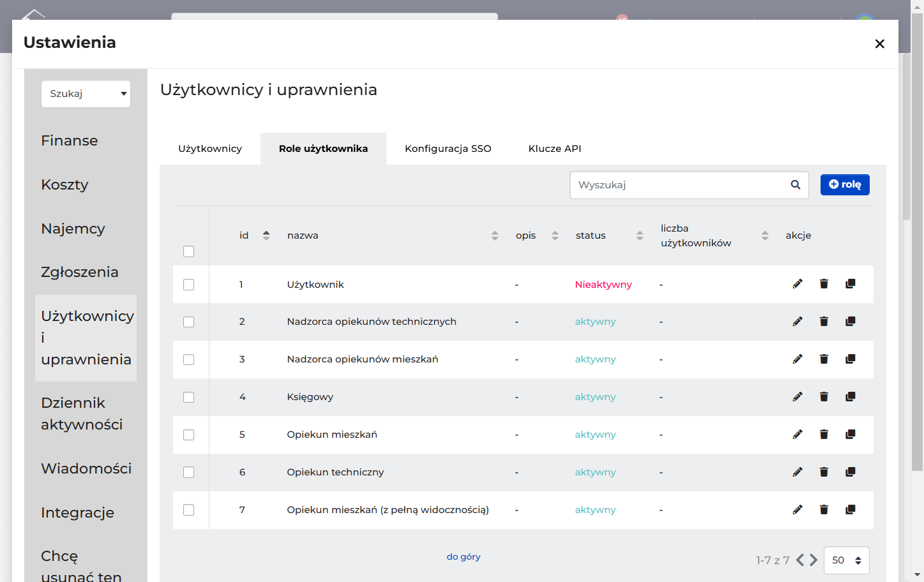Edit the Opiekun mieszkań (z pełną widocznością) role

tap(798, 510)
